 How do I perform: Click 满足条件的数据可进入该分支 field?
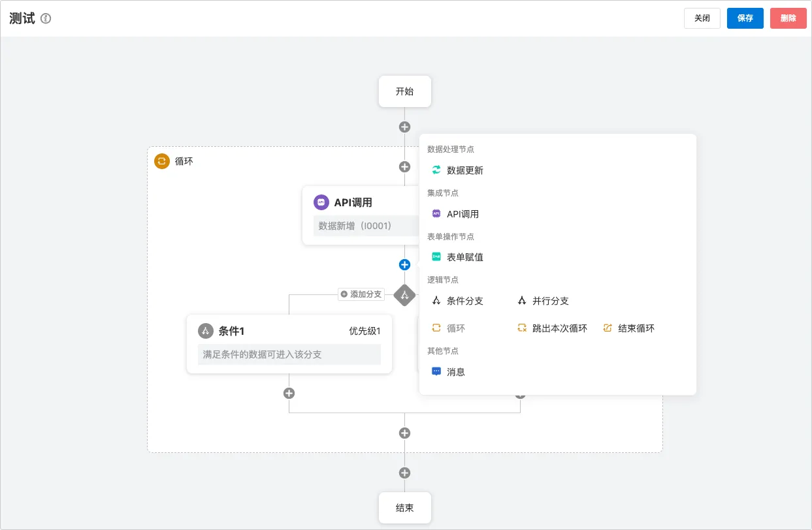[x=289, y=354]
